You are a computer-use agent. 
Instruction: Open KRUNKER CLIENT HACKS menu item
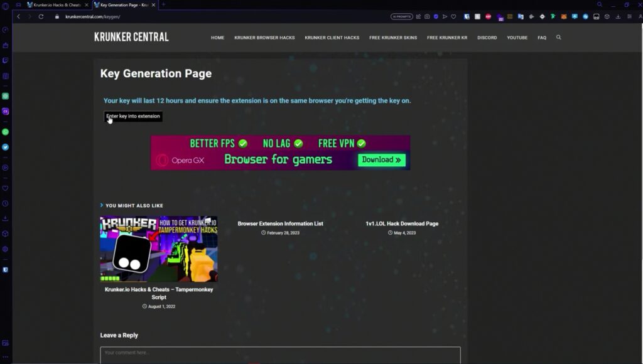click(332, 38)
